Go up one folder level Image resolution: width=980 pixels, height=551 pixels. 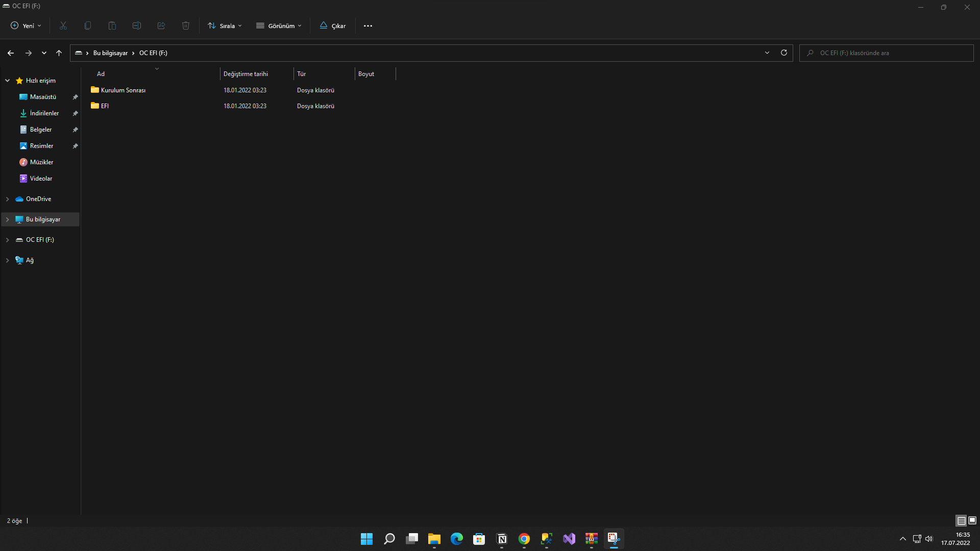click(59, 53)
